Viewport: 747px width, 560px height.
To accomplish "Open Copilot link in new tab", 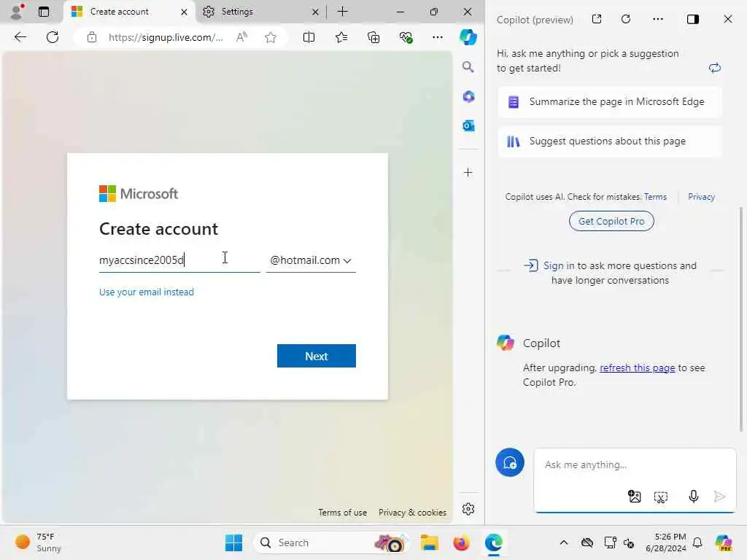I will click(x=597, y=19).
